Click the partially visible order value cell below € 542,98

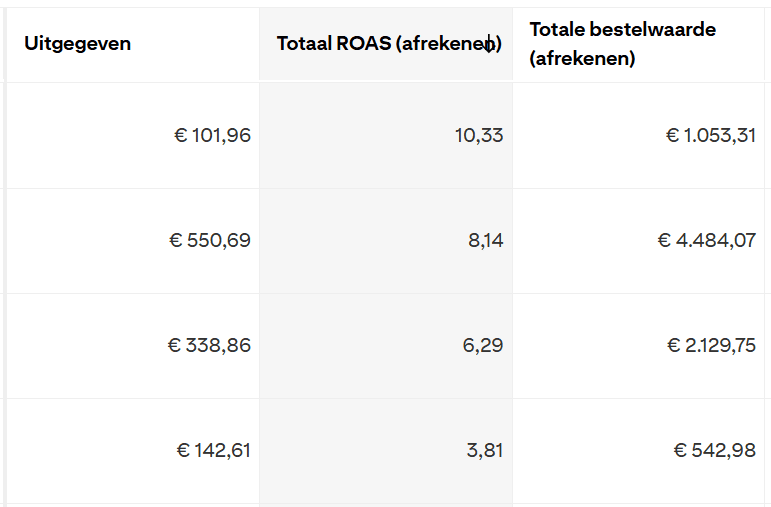[x=640, y=505]
